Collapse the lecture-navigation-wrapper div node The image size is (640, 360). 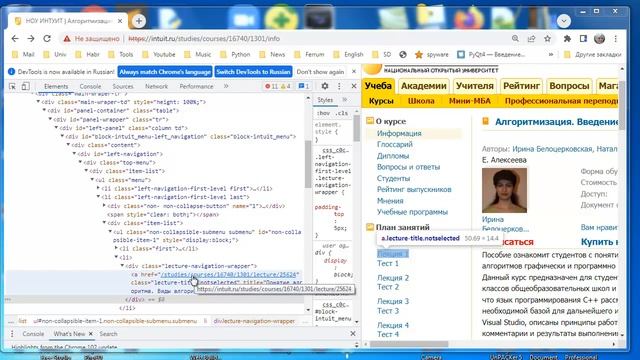pyautogui.click(x=122, y=266)
